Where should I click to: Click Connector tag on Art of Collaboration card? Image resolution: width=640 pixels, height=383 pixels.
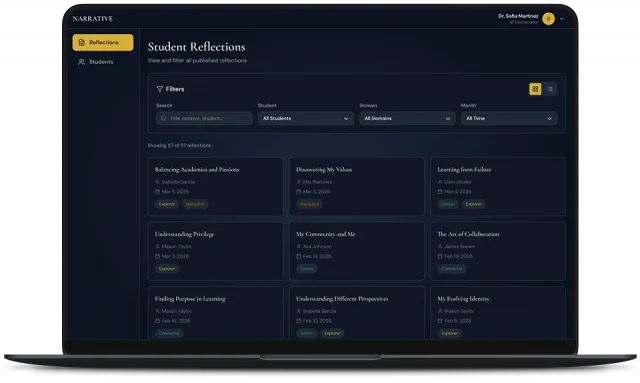click(452, 269)
